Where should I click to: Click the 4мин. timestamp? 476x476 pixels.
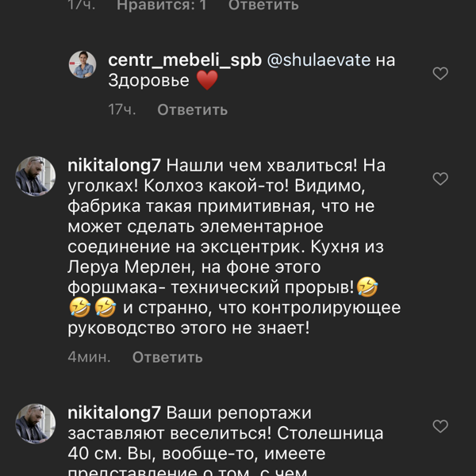click(x=89, y=357)
